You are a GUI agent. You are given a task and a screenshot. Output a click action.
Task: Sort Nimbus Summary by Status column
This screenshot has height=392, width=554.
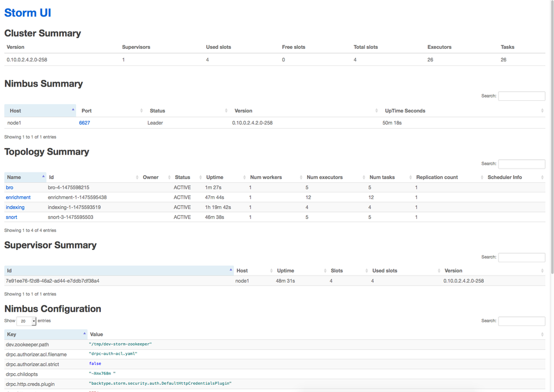157,110
